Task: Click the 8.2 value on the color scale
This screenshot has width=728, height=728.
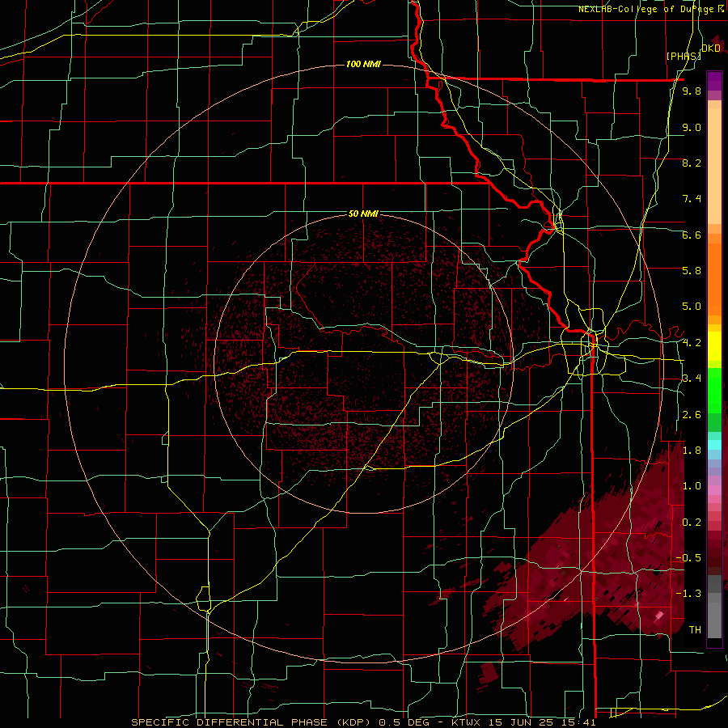Action: pyautogui.click(x=692, y=163)
